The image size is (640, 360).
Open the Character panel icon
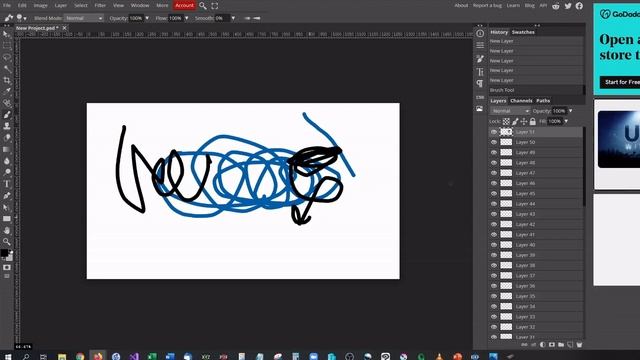tap(480, 72)
